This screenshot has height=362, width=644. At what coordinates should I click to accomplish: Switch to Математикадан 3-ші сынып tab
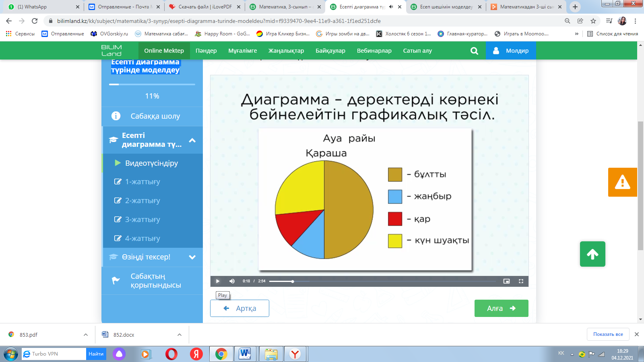tap(527, 7)
